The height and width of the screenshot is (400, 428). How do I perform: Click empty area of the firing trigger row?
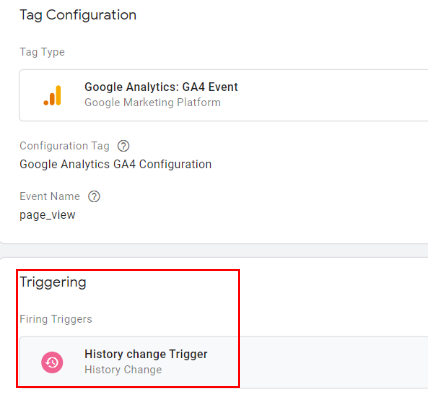coord(333,362)
